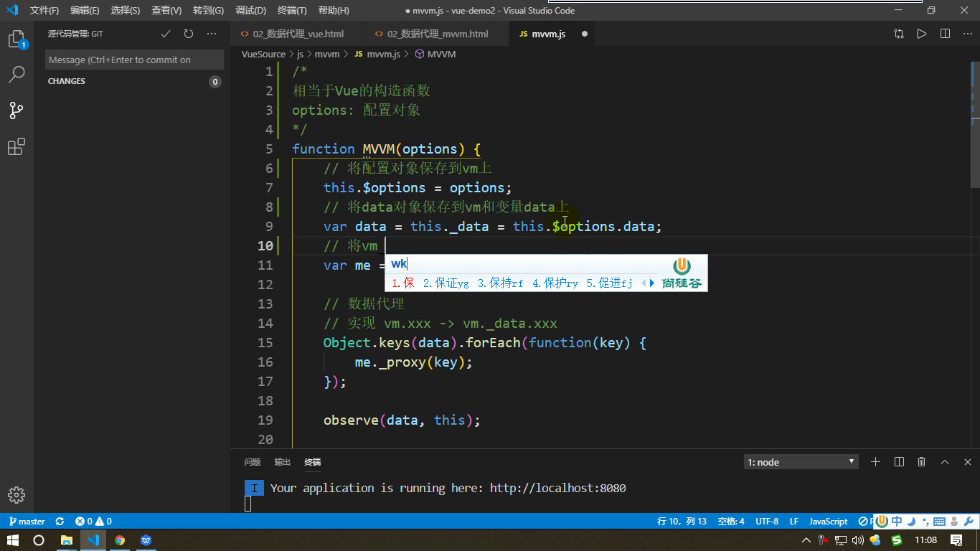Viewport: 980px width, 551px height.
Task: Switch to 02_数据代理_vue.html tab
Action: tap(298, 34)
